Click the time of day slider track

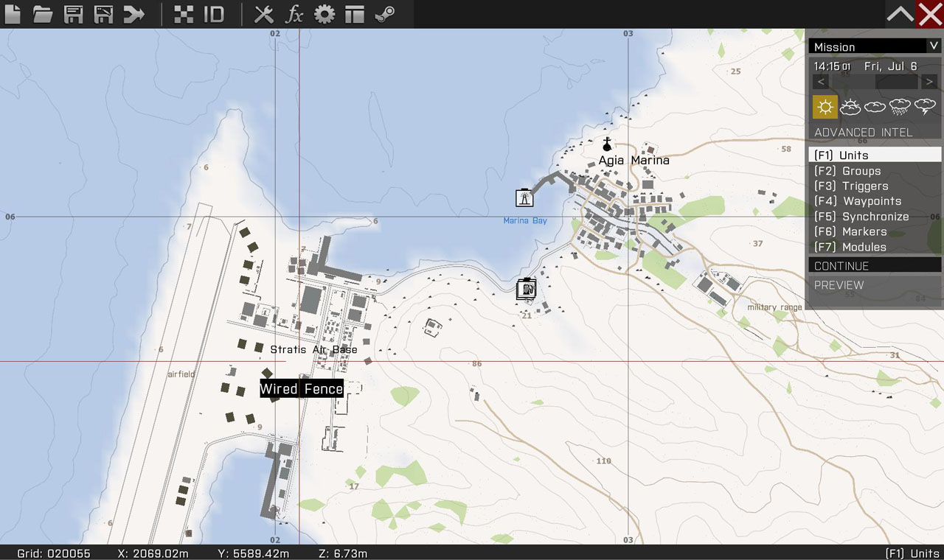pos(875,82)
